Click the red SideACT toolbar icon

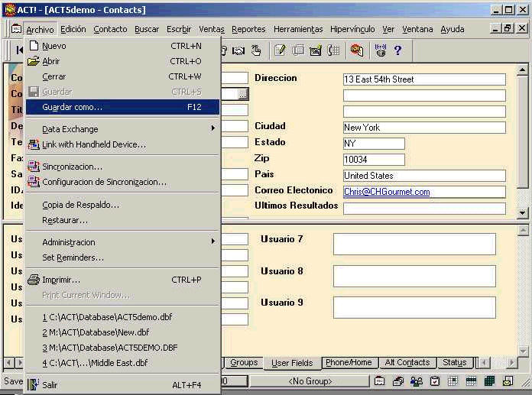point(357,50)
